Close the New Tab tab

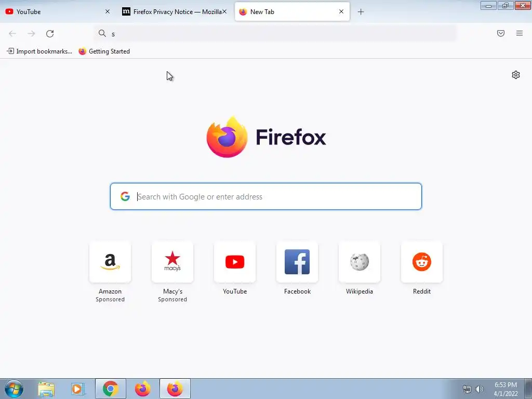click(341, 11)
